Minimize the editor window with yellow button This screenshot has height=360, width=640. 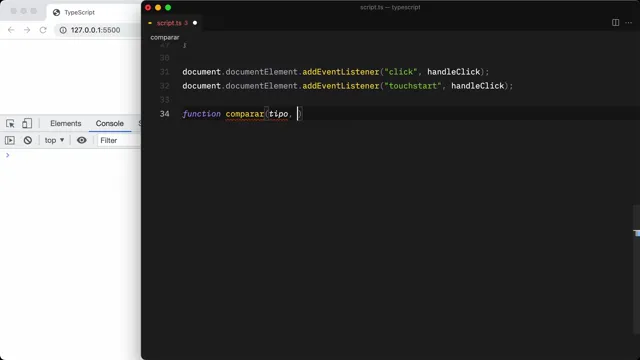pyautogui.click(x=158, y=7)
